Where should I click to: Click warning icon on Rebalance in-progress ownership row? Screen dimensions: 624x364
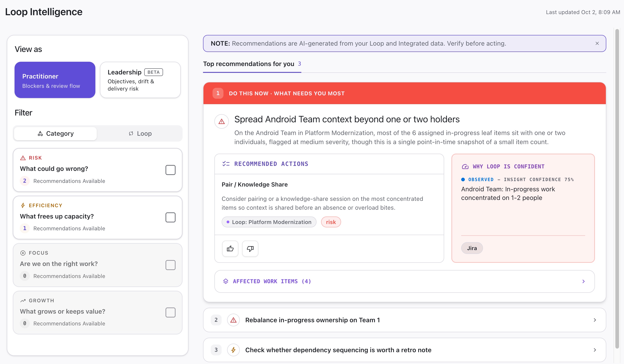point(233,320)
